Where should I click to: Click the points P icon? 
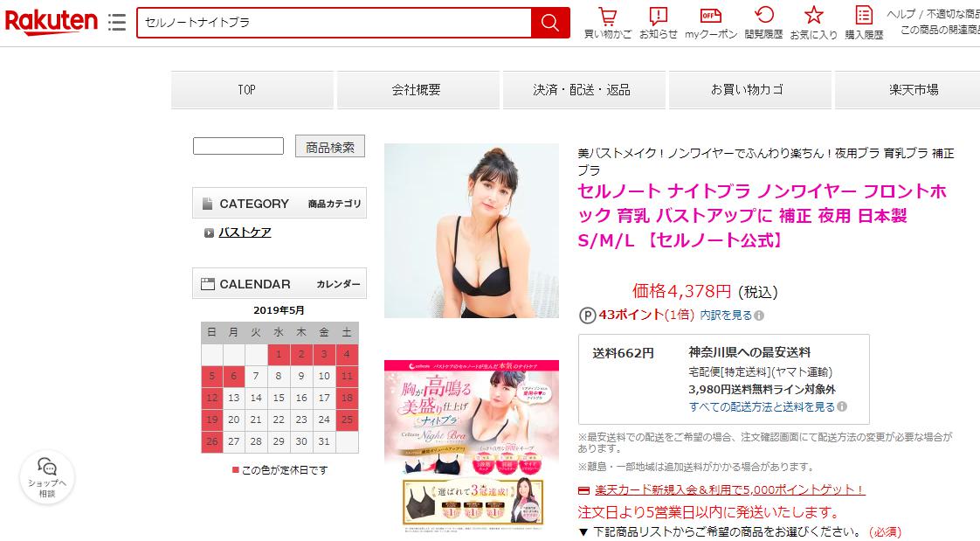(588, 316)
